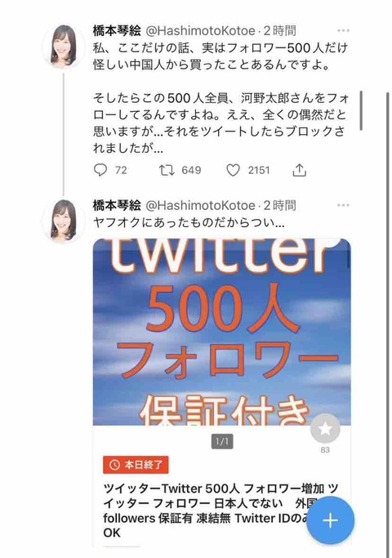Screen dimensions: 392x558
Task: Share the first tweet via share icon
Action: [299, 170]
